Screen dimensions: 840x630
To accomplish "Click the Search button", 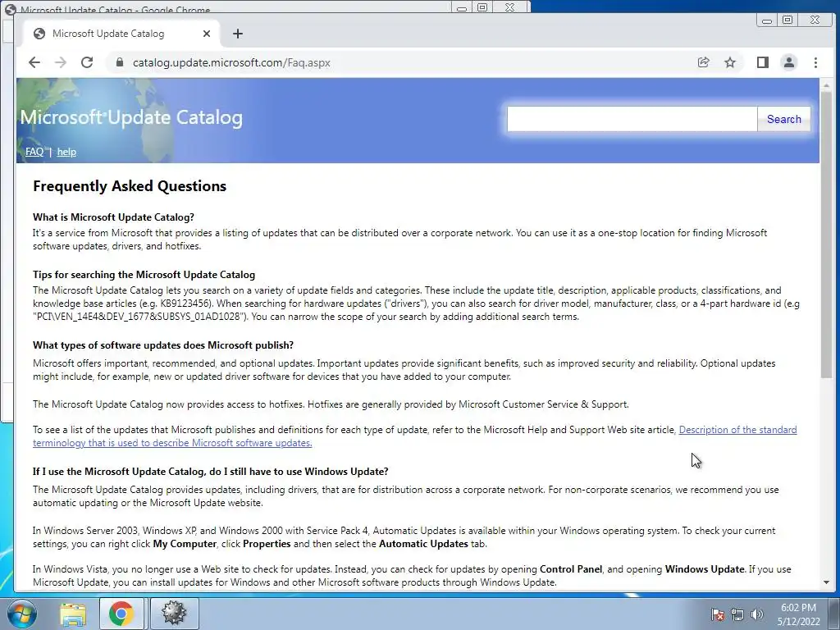I will 783,119.
